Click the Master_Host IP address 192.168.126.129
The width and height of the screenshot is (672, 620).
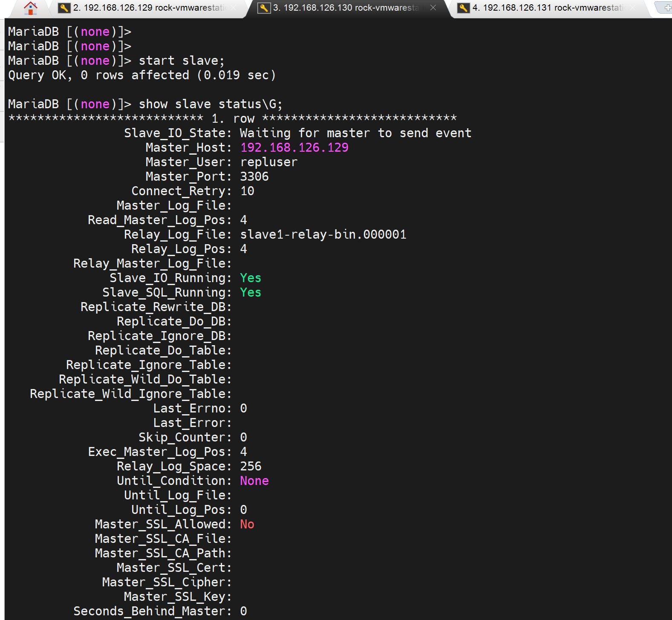click(x=294, y=147)
